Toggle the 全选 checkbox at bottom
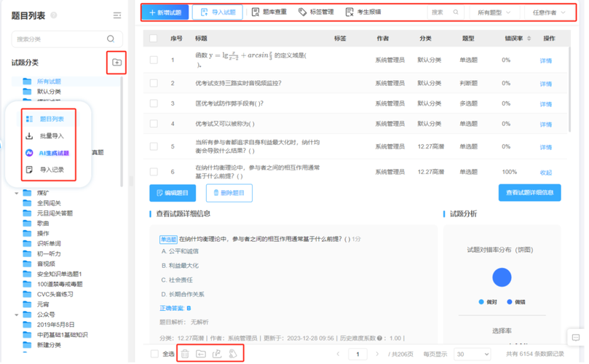This screenshot has height=364, width=589. [154, 354]
